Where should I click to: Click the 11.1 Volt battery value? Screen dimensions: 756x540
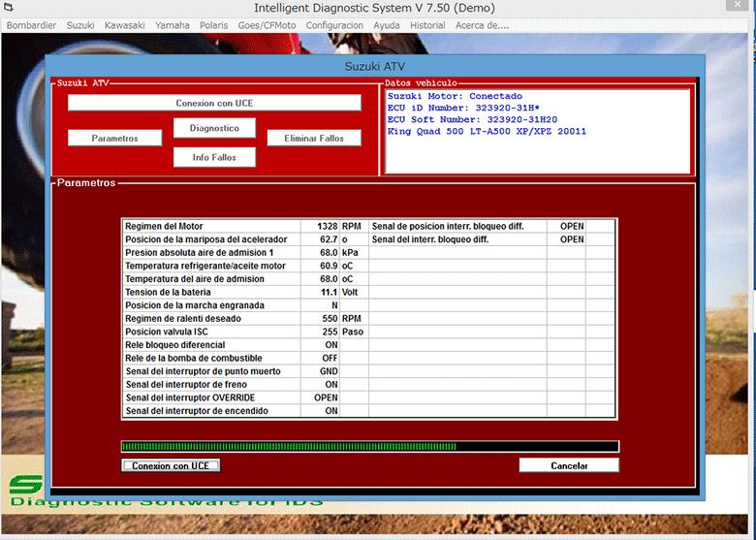click(x=329, y=292)
